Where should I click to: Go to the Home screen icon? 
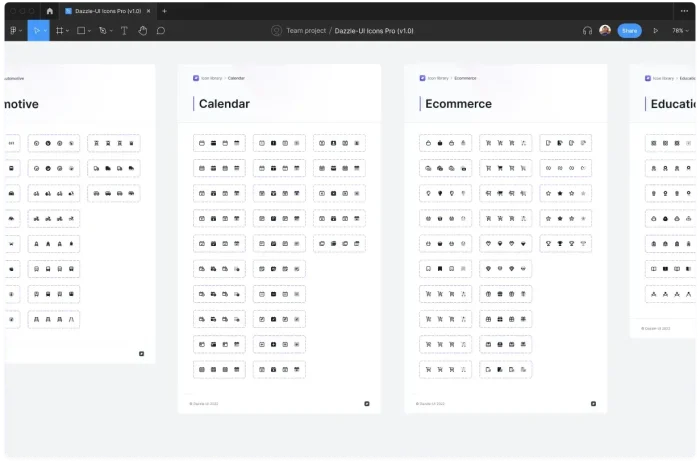[x=50, y=11]
